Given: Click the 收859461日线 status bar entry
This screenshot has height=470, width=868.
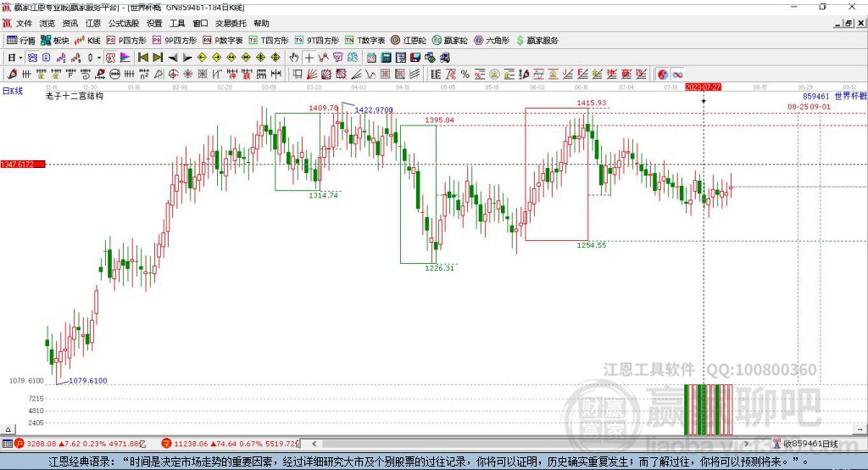Looking at the screenshot, I should (x=810, y=444).
